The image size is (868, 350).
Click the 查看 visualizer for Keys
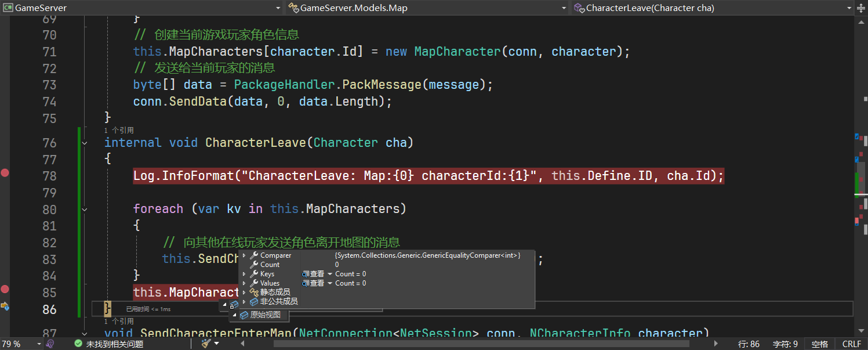(313, 274)
